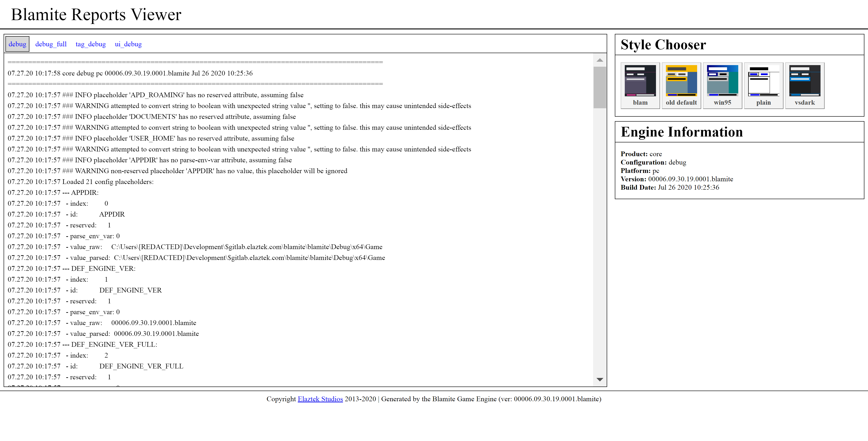Click the Blamite Reports Viewer title
Screen dimensions: 868x441
click(x=96, y=15)
